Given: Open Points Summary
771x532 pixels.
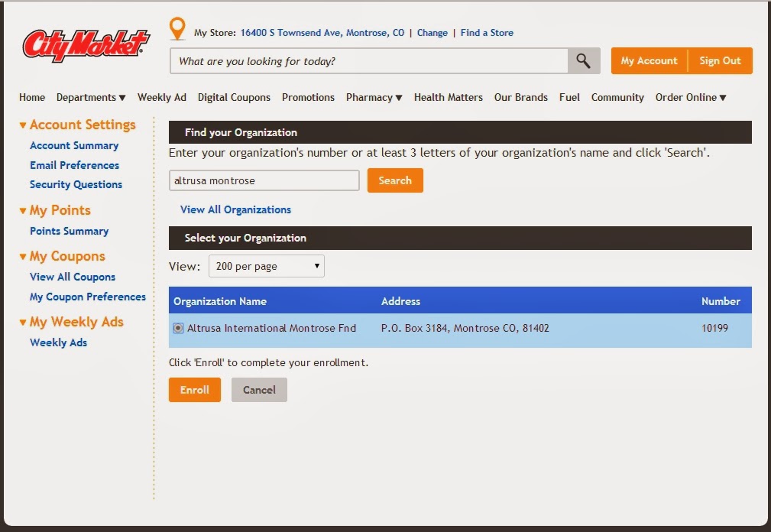Looking at the screenshot, I should coord(69,231).
